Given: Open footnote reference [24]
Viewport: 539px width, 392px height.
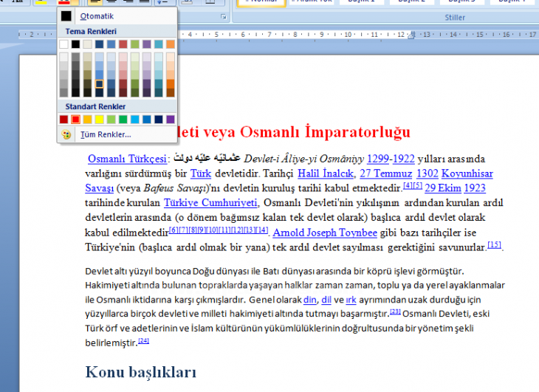Looking at the screenshot, I should (143, 341).
